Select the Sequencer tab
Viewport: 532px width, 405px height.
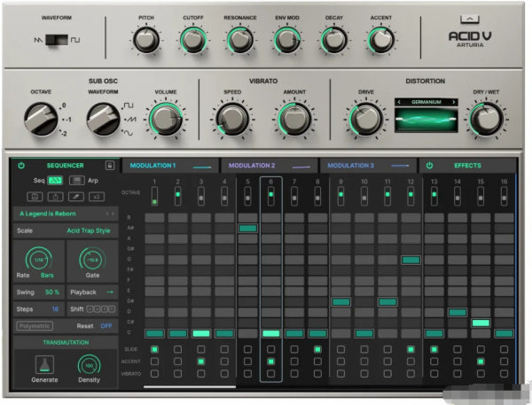[65, 166]
